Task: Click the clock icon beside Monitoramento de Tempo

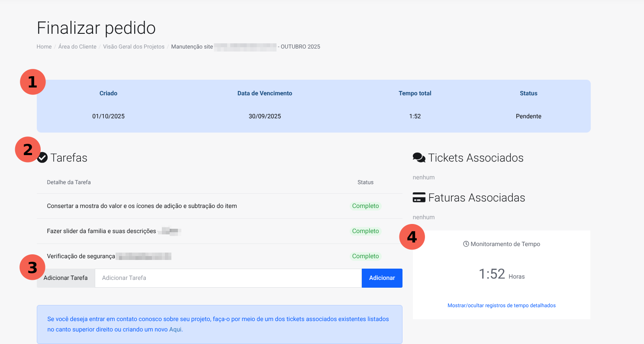Action: tap(466, 244)
